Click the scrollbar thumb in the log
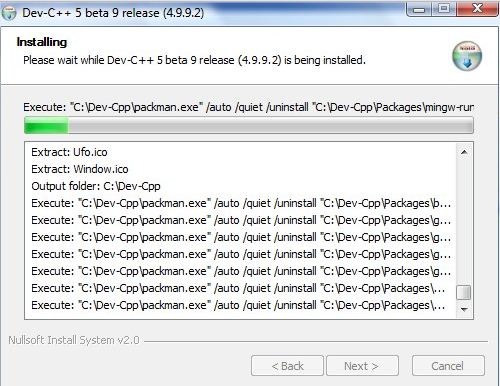Screen dimensions: 500x386 click(x=464, y=293)
